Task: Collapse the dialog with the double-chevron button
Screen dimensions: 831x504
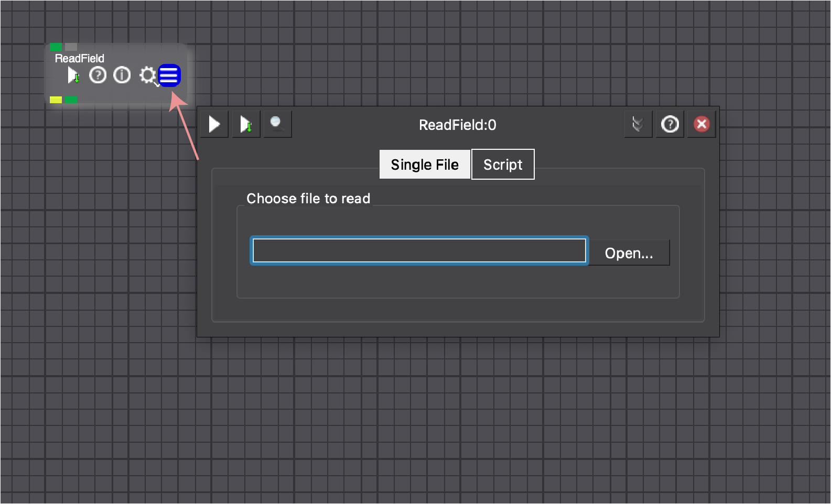Action: coord(638,124)
